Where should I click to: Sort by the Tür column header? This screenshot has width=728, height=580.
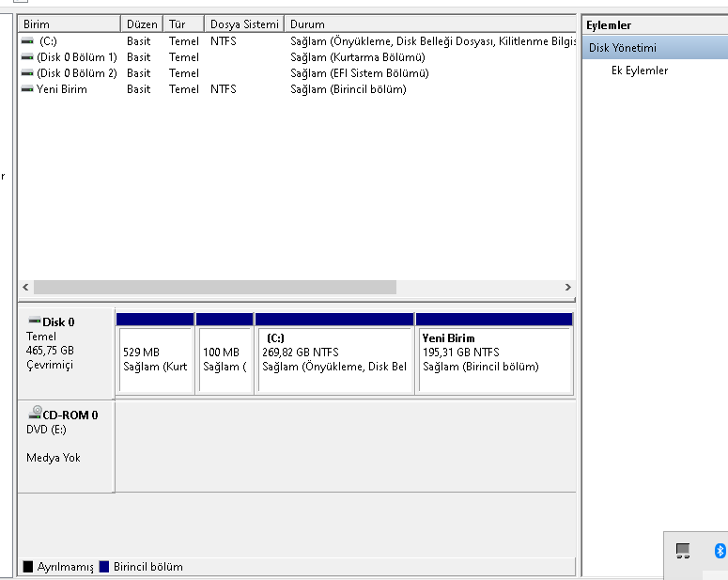[183, 24]
